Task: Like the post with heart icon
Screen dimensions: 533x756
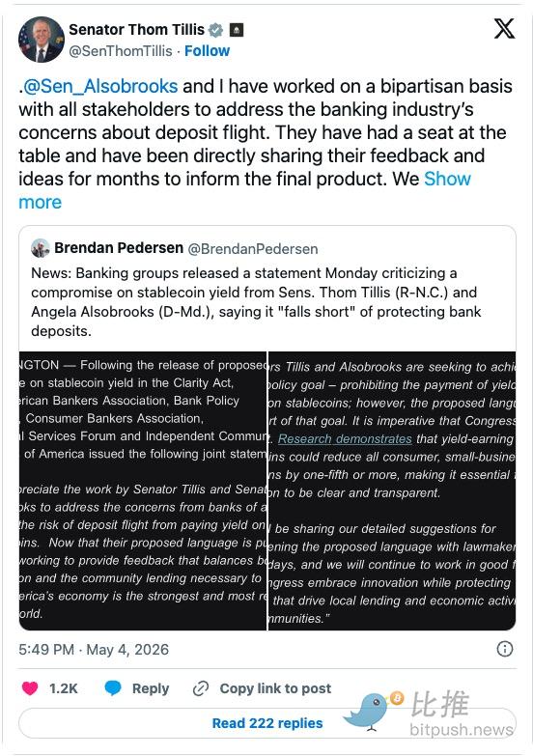Action: 30,688
